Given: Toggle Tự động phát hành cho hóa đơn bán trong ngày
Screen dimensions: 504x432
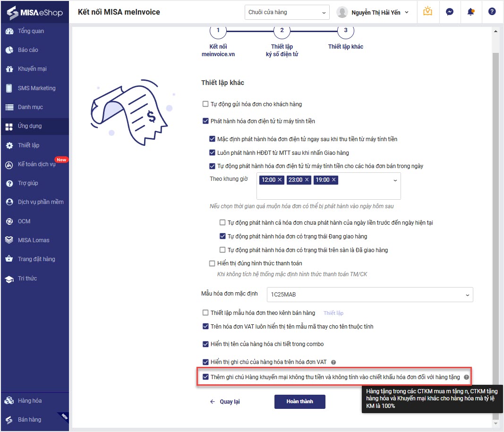Looking at the screenshot, I should click(x=212, y=166).
